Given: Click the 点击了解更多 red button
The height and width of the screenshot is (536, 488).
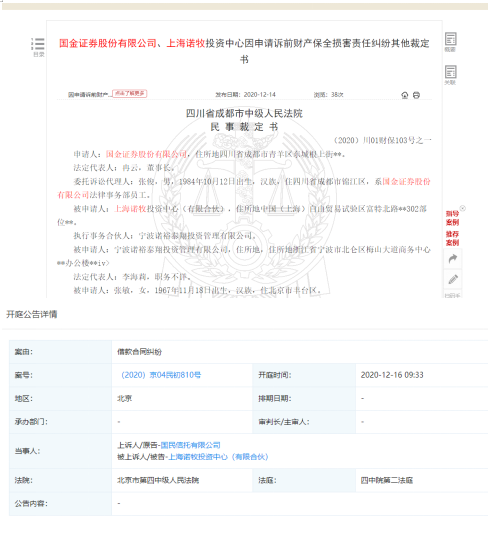Looking at the screenshot, I should [x=130, y=93].
